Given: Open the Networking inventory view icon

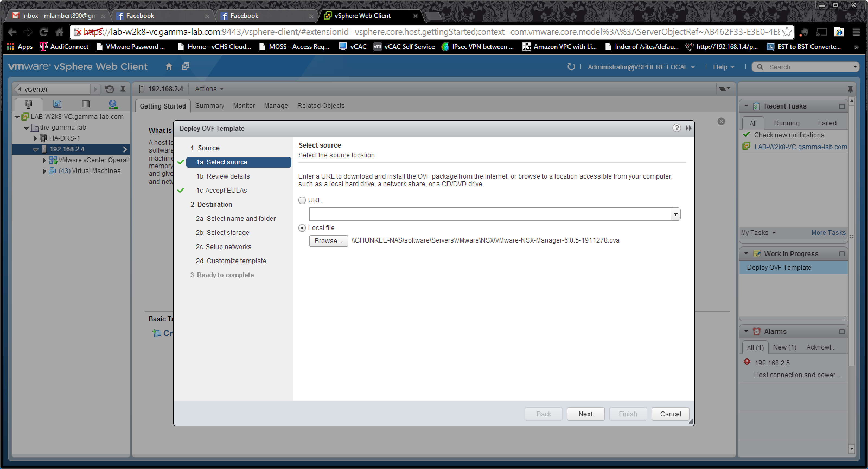Looking at the screenshot, I should pos(113,104).
